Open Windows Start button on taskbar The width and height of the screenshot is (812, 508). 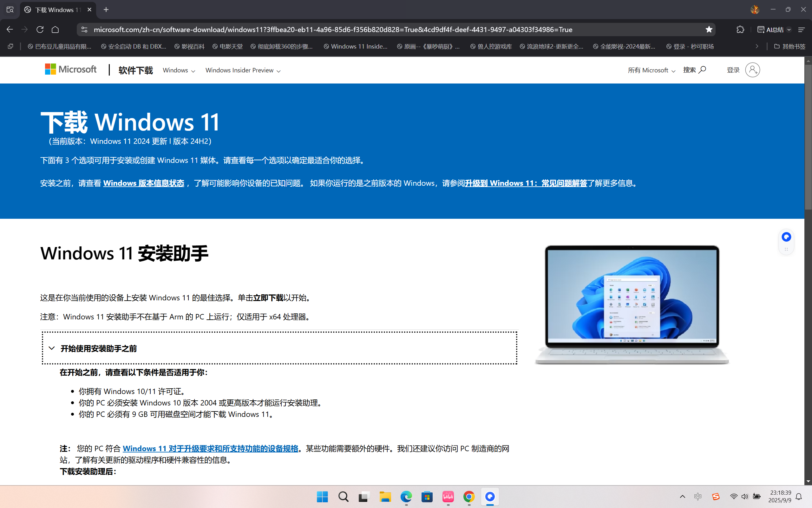[322, 497]
